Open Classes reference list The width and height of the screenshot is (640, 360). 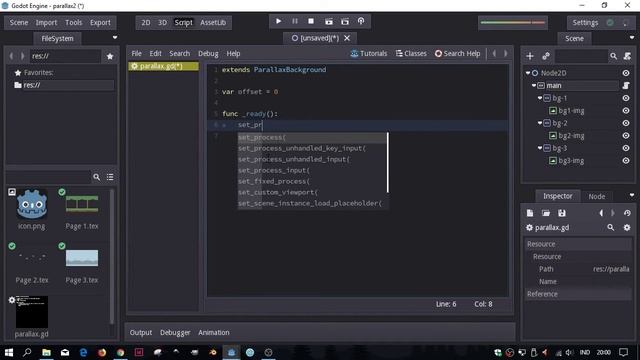coord(411,53)
